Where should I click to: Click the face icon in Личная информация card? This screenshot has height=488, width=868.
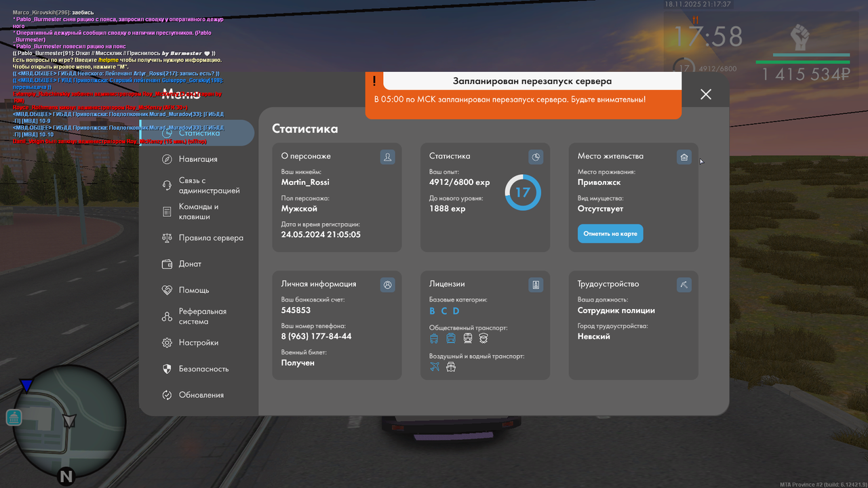click(x=388, y=285)
